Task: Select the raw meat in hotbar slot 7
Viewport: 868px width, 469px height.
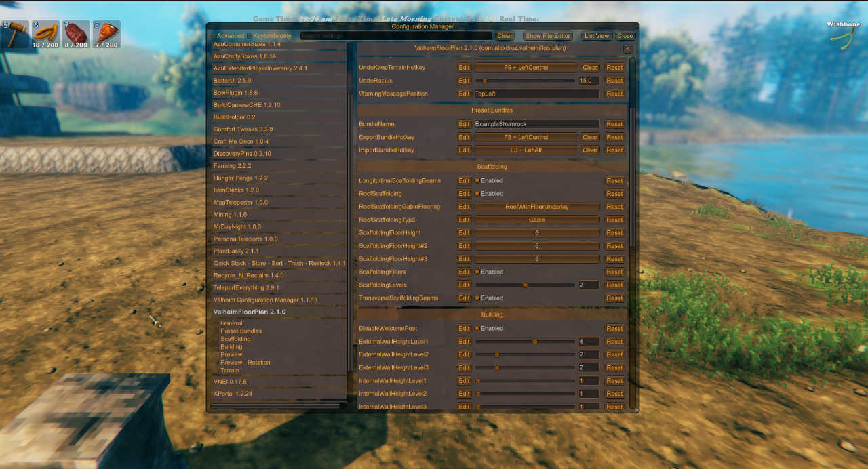Action: 75,34
